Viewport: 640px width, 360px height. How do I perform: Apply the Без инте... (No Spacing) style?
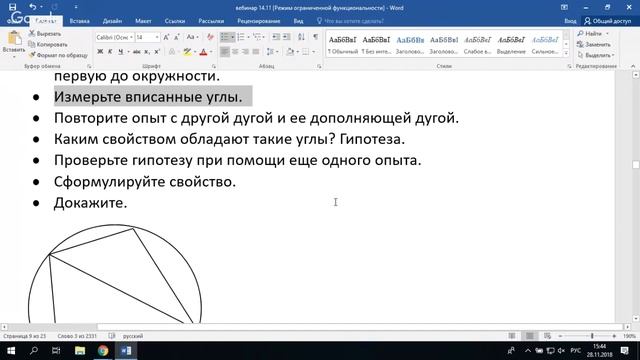376,44
